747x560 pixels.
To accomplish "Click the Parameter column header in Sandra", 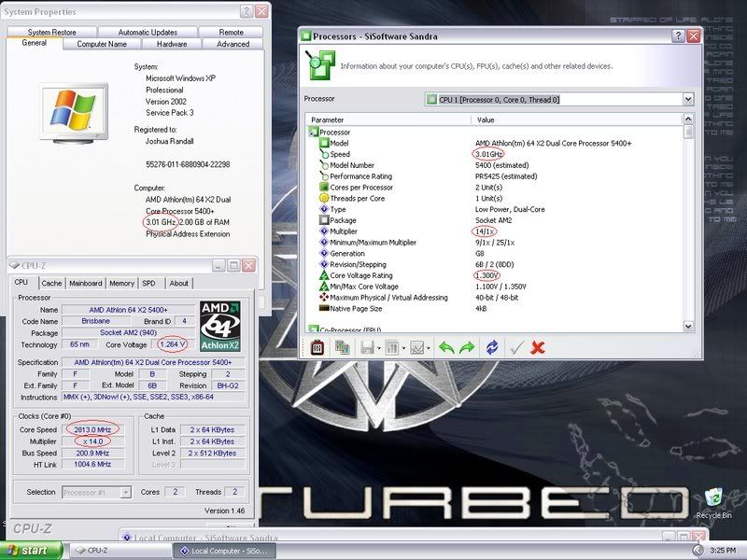I will [388, 120].
